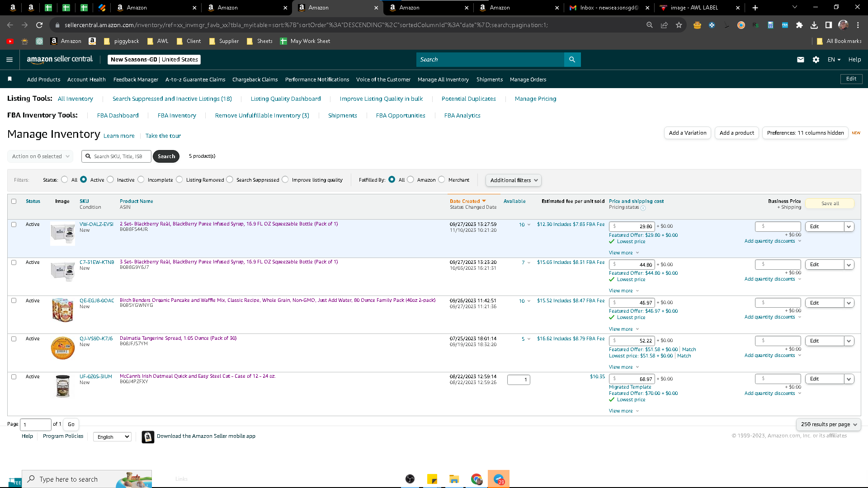This screenshot has height=488, width=868.
Task: Open Chrome from the Windows taskbar
Action: point(476,479)
